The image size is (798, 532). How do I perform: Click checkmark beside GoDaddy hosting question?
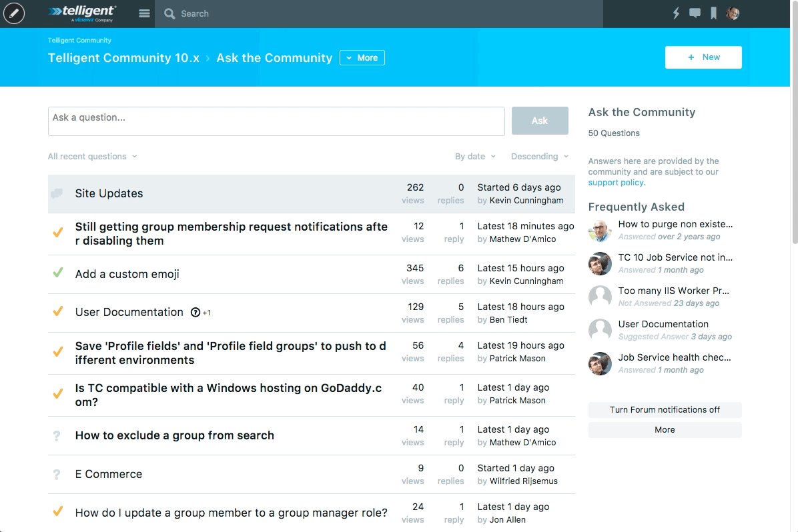pos(58,393)
